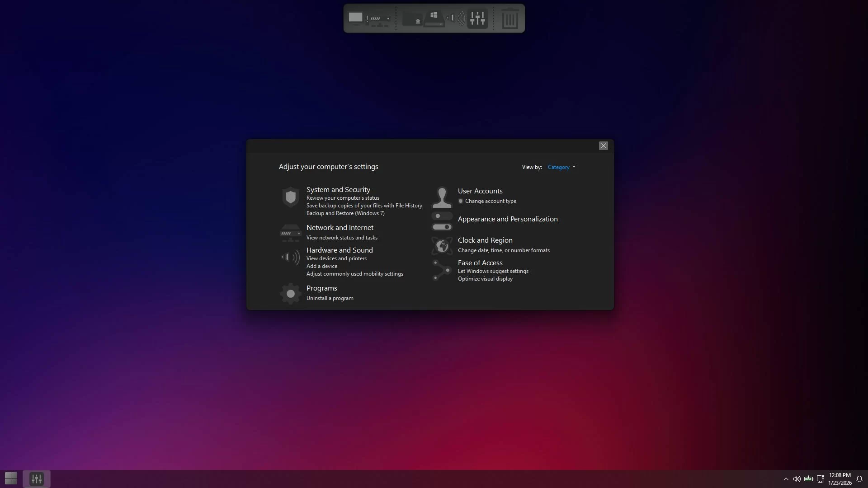Click the taskbar clock showing 12:08 PM
This screenshot has height=488, width=868.
(840, 479)
